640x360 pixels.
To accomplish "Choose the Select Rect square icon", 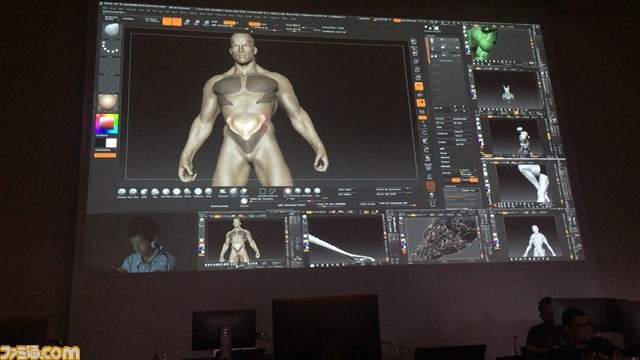I will click(263, 191).
